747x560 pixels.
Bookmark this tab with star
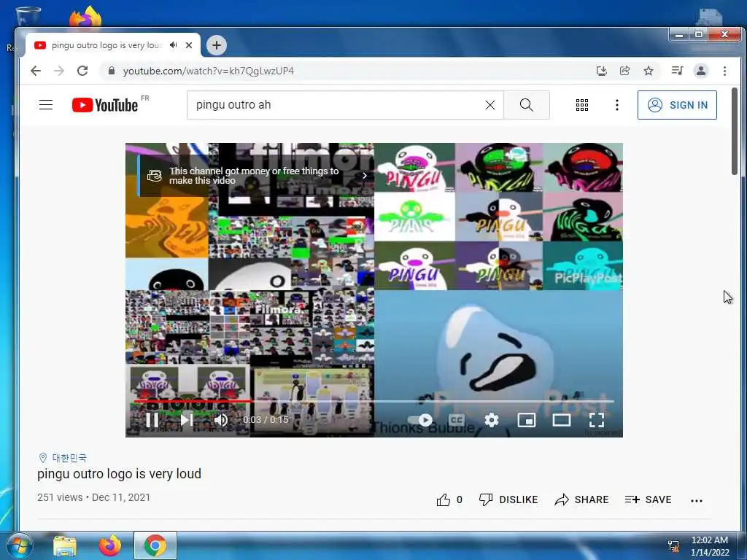point(649,71)
